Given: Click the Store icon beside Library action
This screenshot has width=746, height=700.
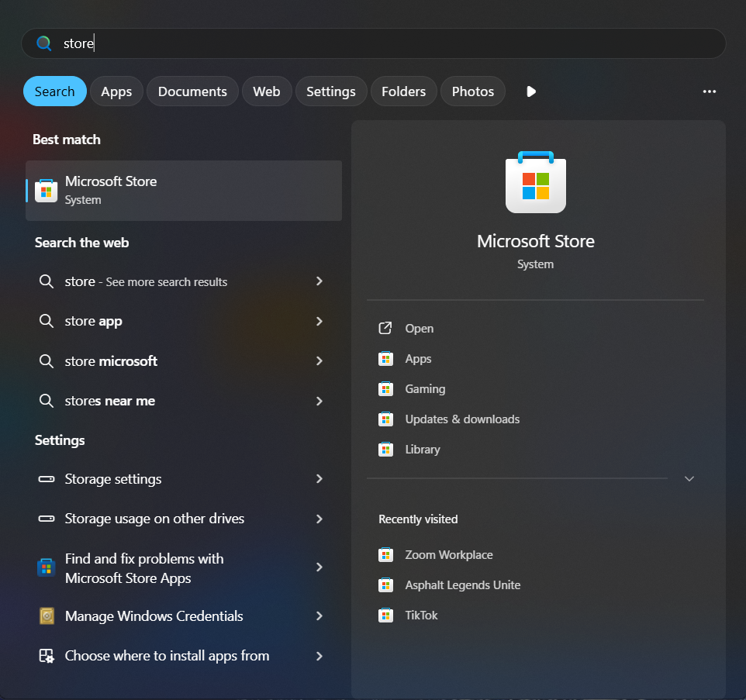Looking at the screenshot, I should tap(385, 450).
